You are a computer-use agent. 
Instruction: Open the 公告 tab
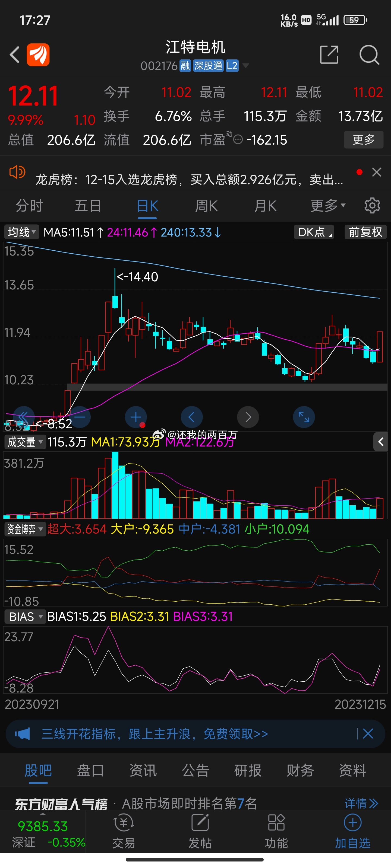click(196, 770)
